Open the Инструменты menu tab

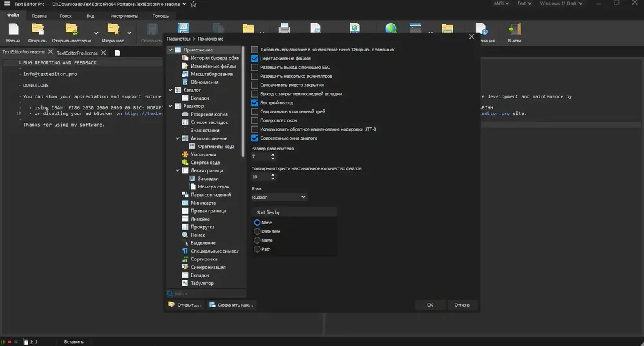coord(124,16)
